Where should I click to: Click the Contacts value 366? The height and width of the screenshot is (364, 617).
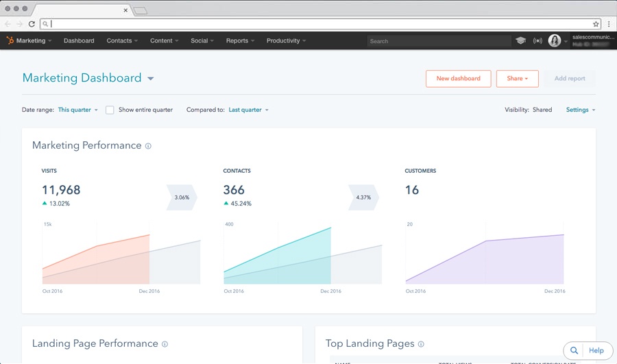pos(234,190)
